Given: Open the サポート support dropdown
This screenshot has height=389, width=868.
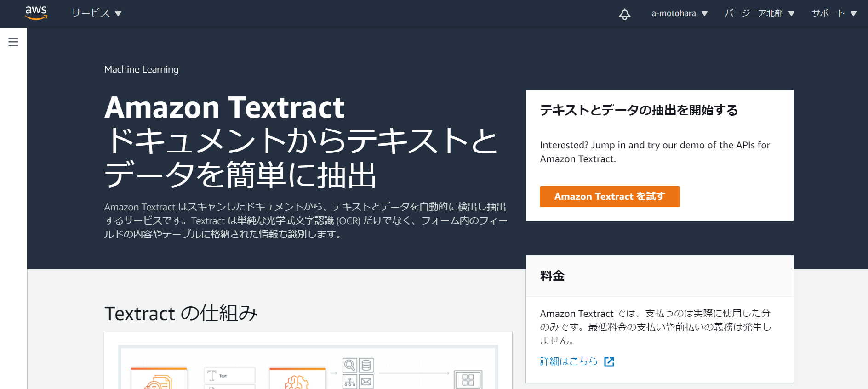Looking at the screenshot, I should pyautogui.click(x=834, y=13).
